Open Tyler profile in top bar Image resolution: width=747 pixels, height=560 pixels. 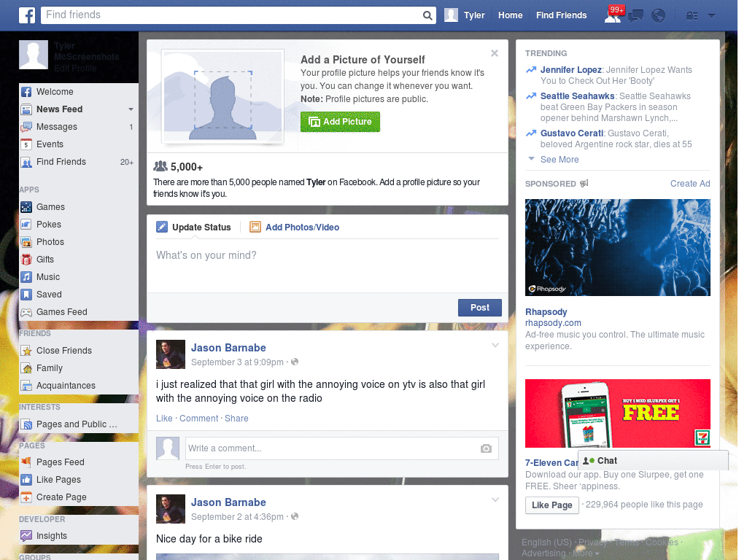(465, 15)
